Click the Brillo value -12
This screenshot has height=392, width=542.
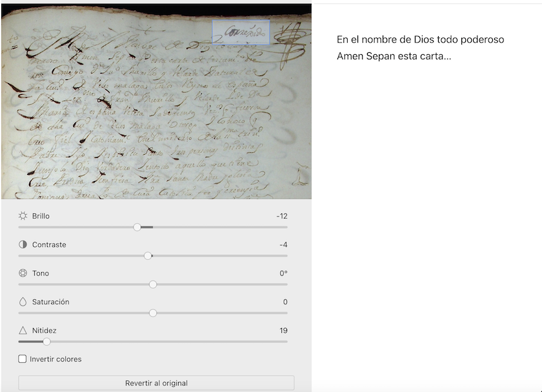281,216
